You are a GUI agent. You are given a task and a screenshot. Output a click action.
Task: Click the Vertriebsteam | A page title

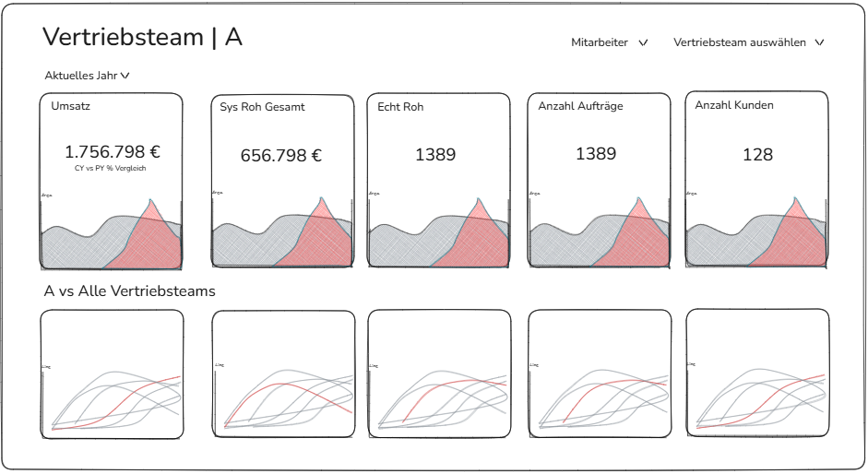(142, 38)
